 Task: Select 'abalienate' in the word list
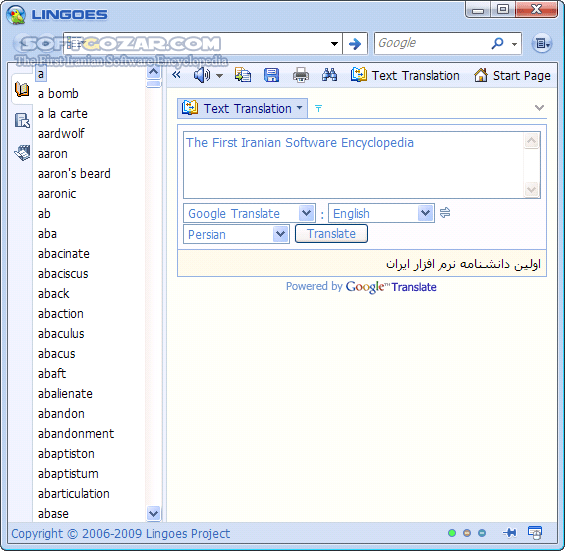(x=65, y=394)
